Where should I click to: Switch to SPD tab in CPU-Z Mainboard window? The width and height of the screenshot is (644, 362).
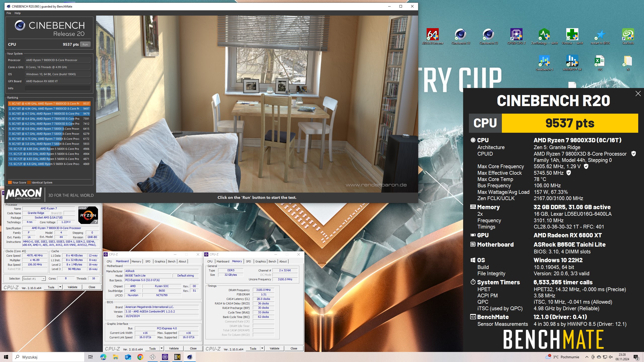point(148,261)
